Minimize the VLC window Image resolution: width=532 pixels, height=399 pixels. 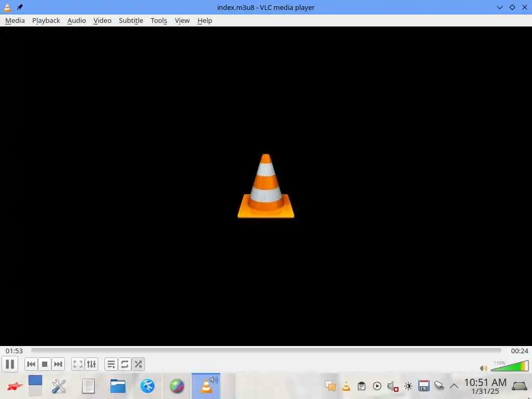499,7
